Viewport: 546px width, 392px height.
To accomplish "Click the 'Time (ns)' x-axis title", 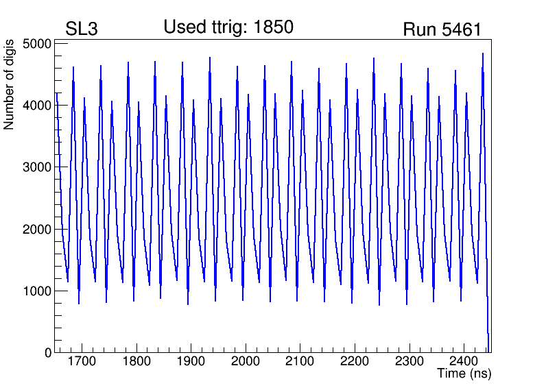I will click(464, 374).
